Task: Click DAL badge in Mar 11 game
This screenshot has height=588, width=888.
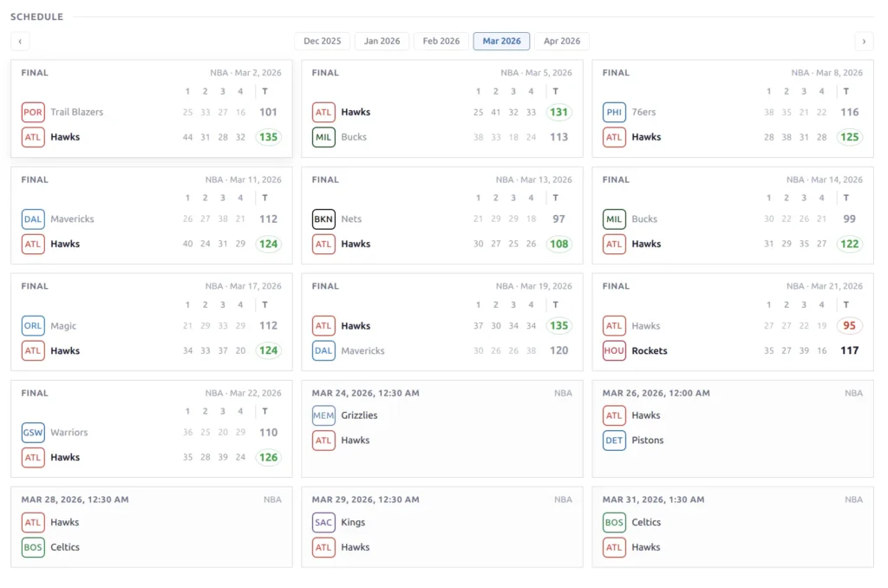Action: point(33,219)
